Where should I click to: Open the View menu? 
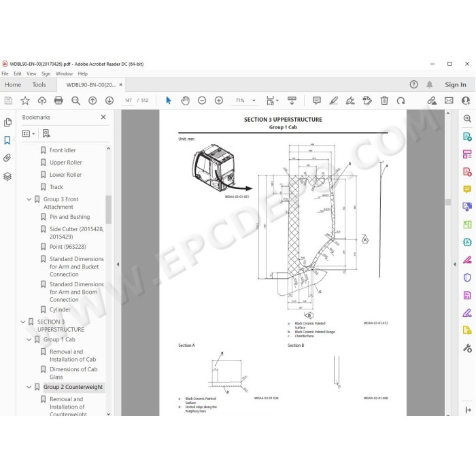click(31, 73)
